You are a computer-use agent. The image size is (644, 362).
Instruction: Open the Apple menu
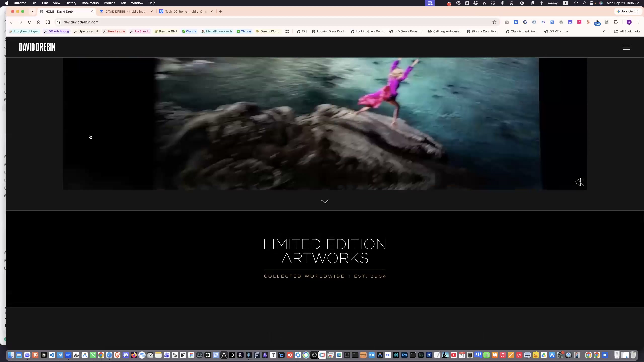[7, 3]
